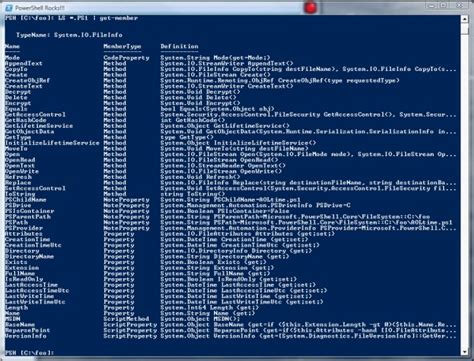The image size is (474, 361).
Task: Click the 'PSProvider' member name
Action: [x=24, y=228]
